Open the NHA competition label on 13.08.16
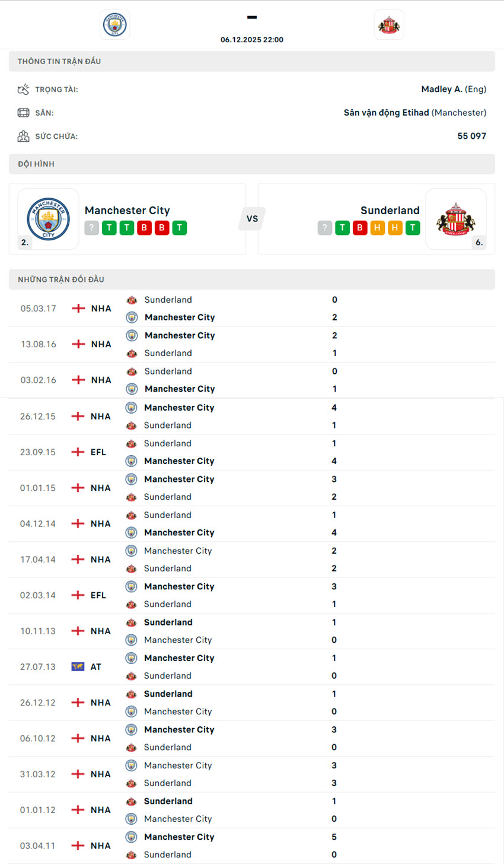The width and height of the screenshot is (504, 864). 100,344
